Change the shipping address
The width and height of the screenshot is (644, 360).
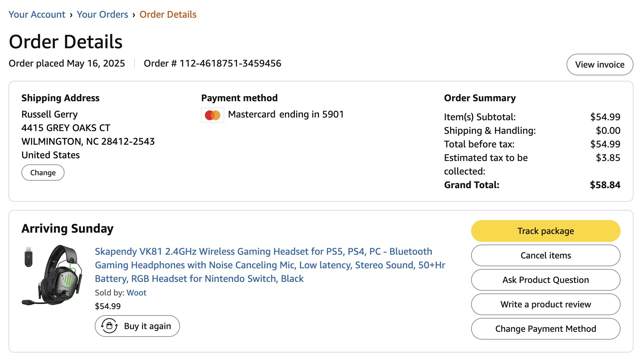tap(43, 173)
